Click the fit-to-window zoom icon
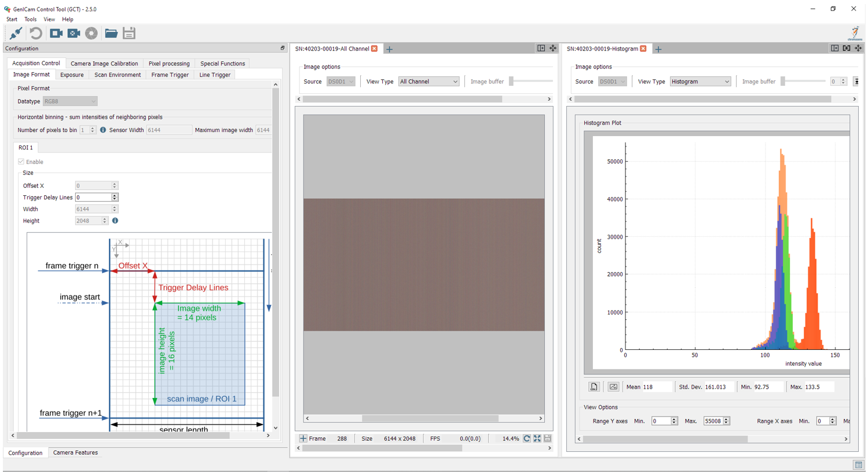Image resolution: width=868 pixels, height=475 pixels. tap(537, 439)
